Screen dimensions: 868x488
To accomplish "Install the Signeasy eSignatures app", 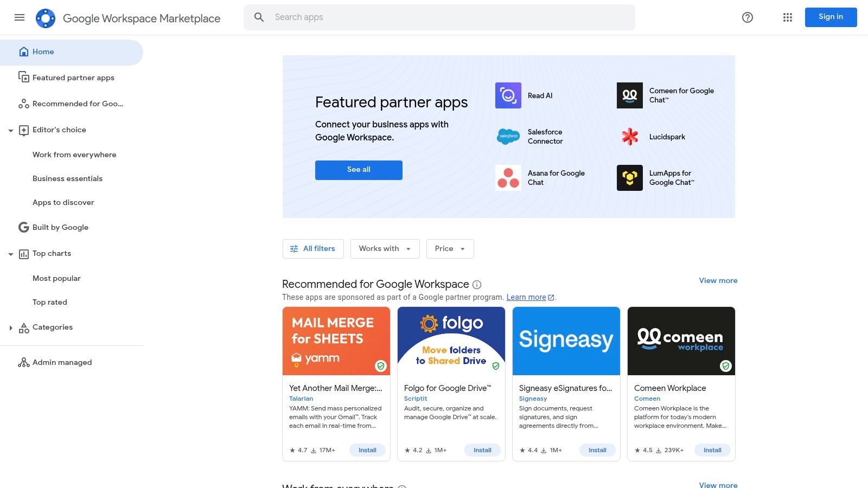I will (597, 450).
